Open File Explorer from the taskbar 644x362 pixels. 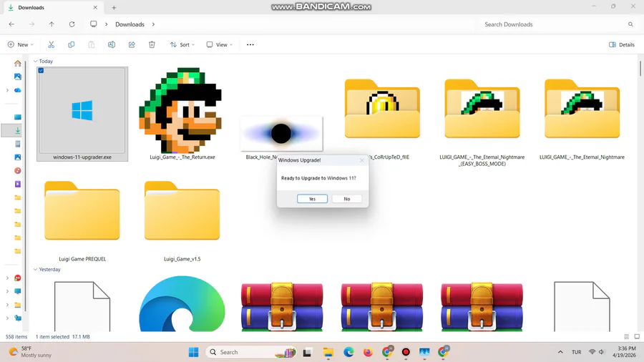[328, 352]
